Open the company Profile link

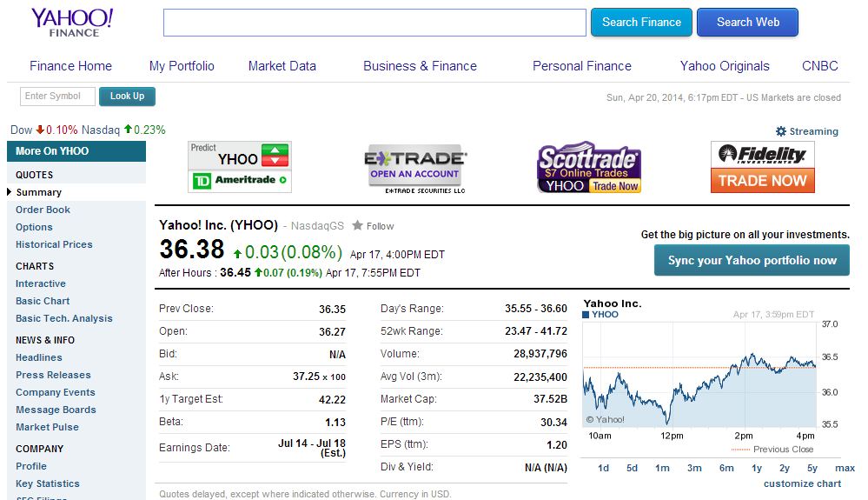pyautogui.click(x=31, y=466)
